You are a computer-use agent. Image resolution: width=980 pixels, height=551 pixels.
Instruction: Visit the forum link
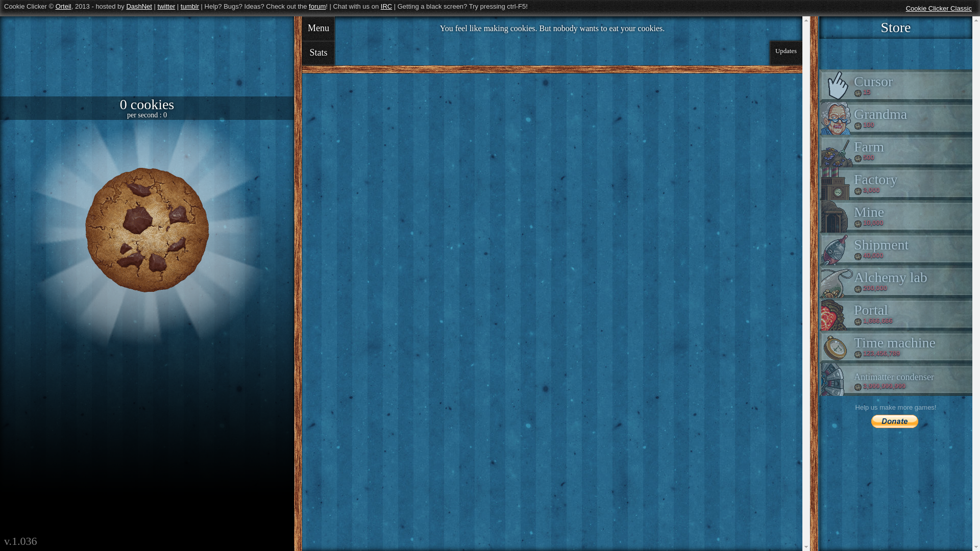tap(317, 7)
